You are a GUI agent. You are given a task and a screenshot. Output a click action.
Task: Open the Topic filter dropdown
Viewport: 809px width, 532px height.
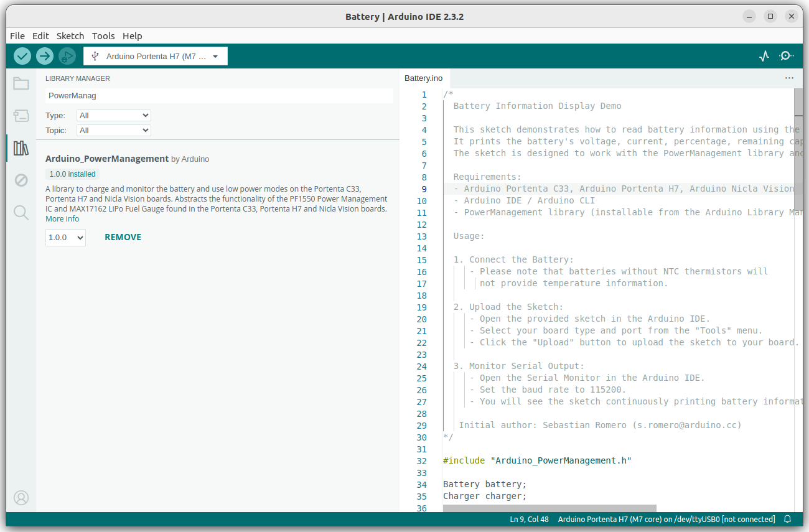114,131
